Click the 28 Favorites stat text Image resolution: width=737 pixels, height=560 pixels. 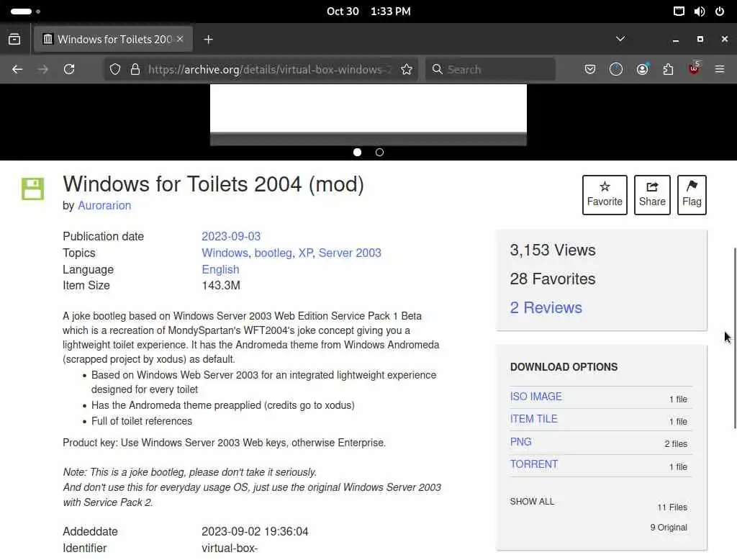(553, 279)
